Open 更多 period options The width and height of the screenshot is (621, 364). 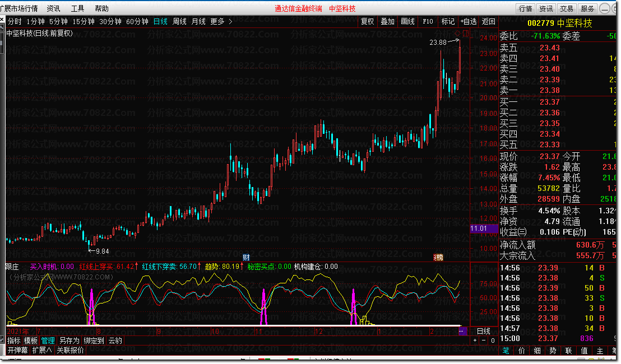point(217,21)
